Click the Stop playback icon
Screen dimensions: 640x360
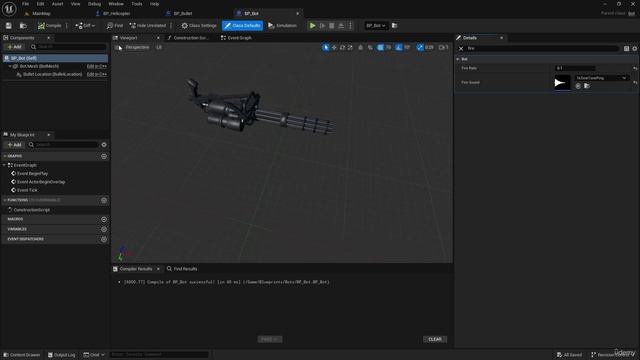click(x=332, y=26)
